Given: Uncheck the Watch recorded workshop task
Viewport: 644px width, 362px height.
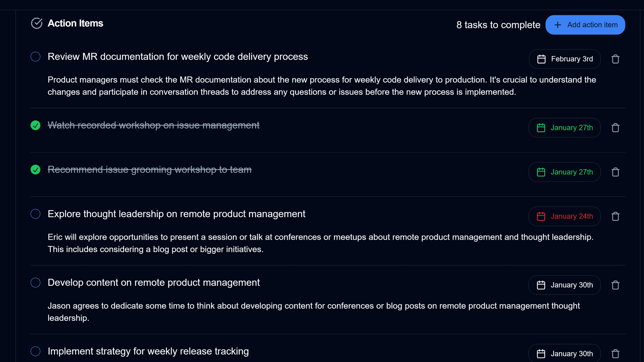Looking at the screenshot, I should coord(36,125).
